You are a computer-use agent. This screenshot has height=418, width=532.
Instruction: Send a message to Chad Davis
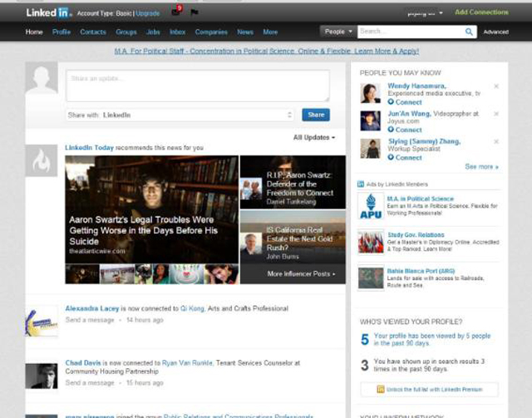(90, 383)
